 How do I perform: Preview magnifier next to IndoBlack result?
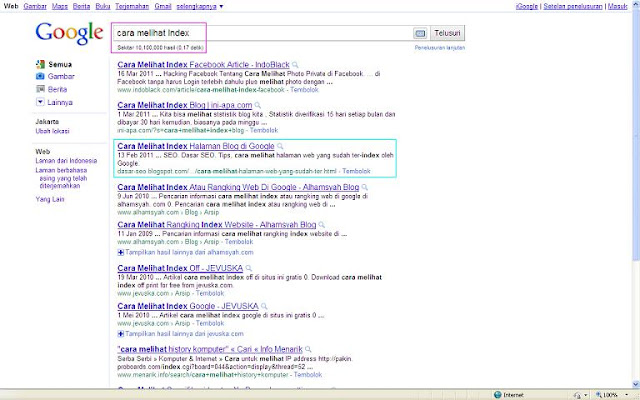[x=295, y=64]
